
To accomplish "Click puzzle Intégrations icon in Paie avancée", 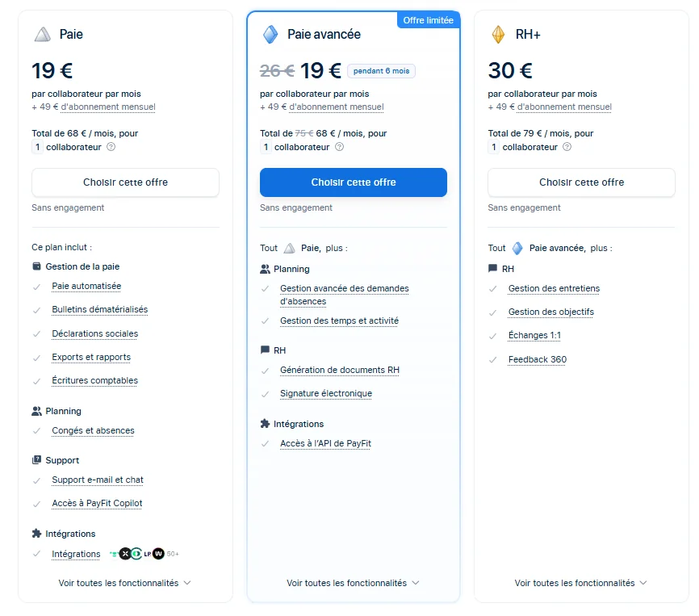I will point(265,423).
